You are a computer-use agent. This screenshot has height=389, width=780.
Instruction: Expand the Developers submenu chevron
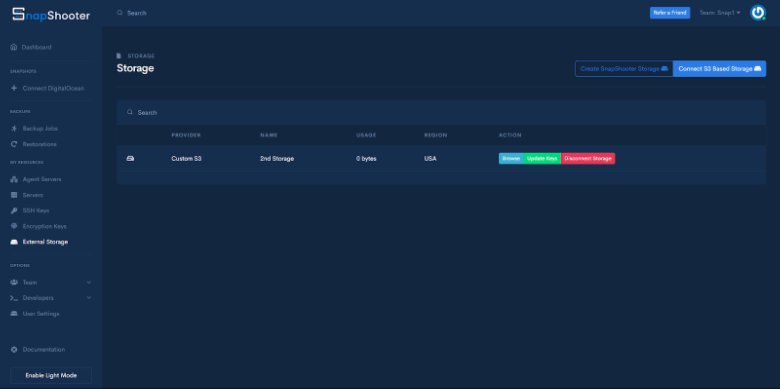89,298
